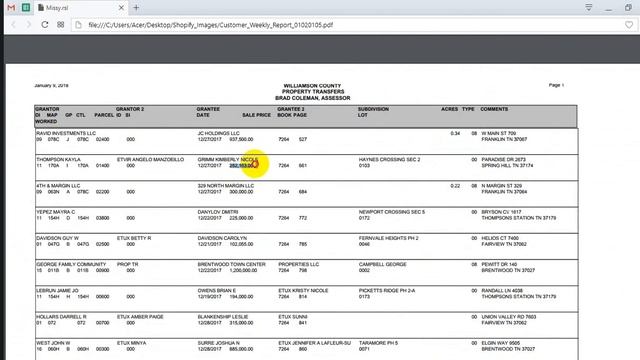Click ETVIR ANGELO MANZOEILLO text
Screen dimensions: 640x360
151,160
